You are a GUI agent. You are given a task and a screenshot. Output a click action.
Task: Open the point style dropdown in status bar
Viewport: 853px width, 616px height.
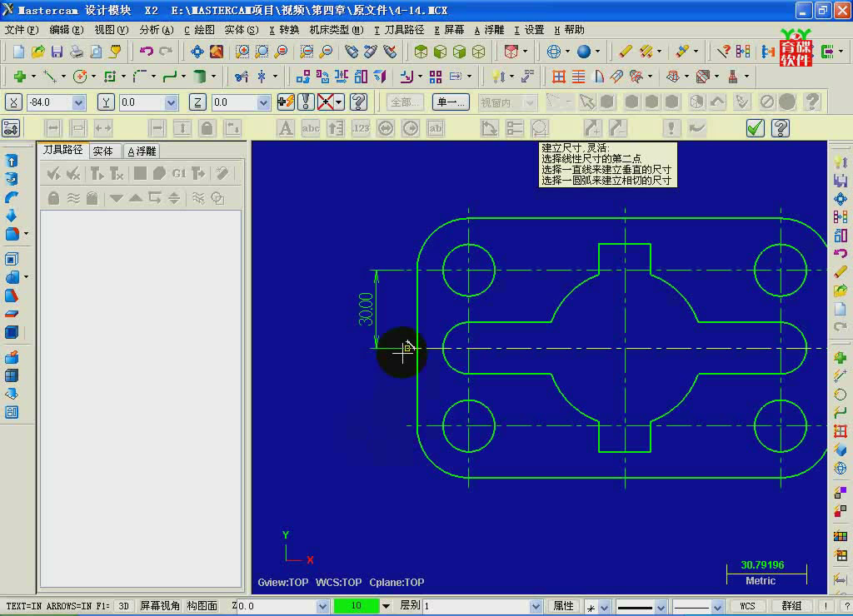pyautogui.click(x=604, y=606)
